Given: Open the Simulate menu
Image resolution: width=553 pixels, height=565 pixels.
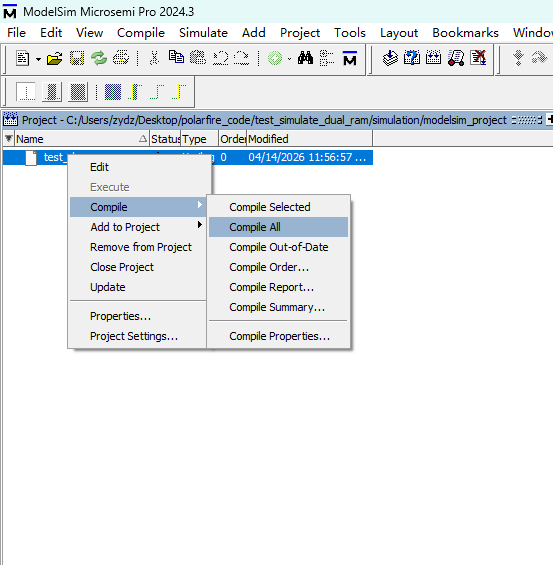Looking at the screenshot, I should click(x=203, y=33).
